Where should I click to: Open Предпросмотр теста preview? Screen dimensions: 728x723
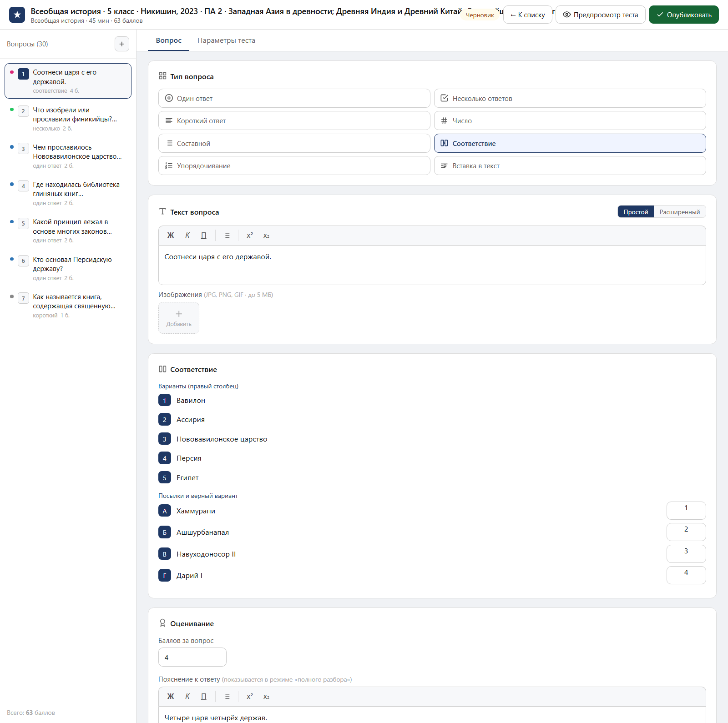600,15
